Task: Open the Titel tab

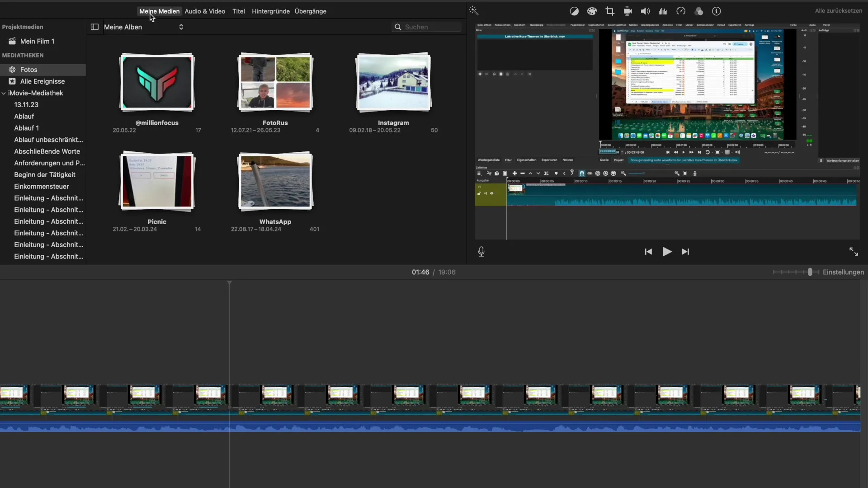Action: tap(239, 11)
